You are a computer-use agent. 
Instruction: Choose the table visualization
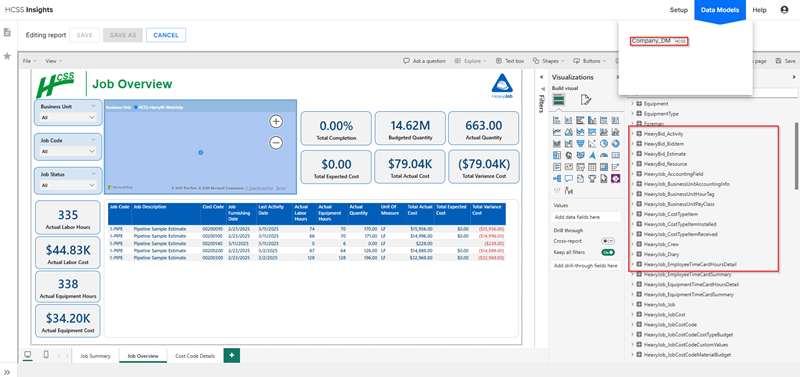(x=592, y=167)
